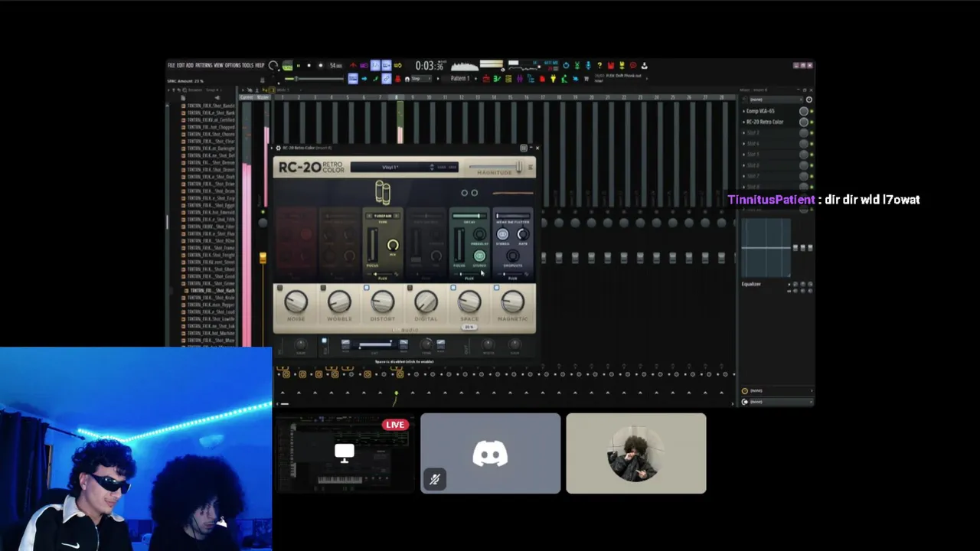Open the purple mixer icon
The image size is (980, 551).
[x=519, y=78]
